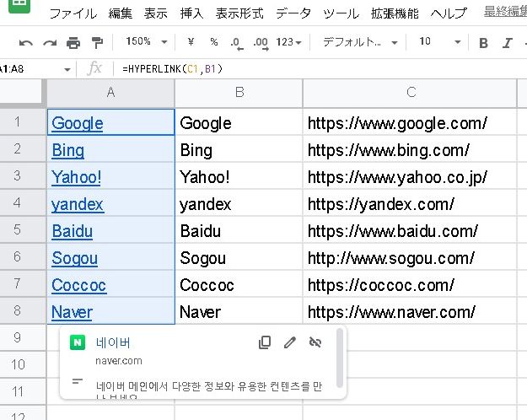Click the Redo arrow icon
527x420 pixels.
click(x=50, y=43)
